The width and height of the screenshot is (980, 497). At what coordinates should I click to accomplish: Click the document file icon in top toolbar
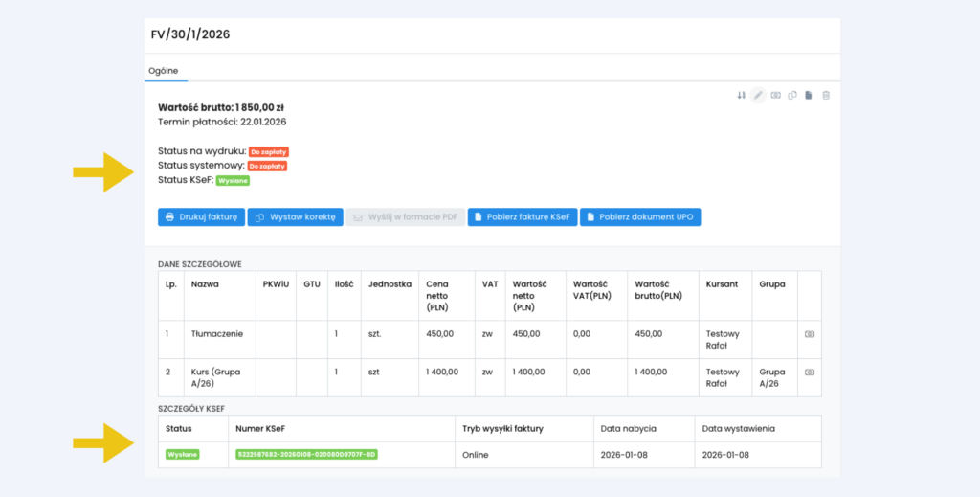[x=809, y=95]
